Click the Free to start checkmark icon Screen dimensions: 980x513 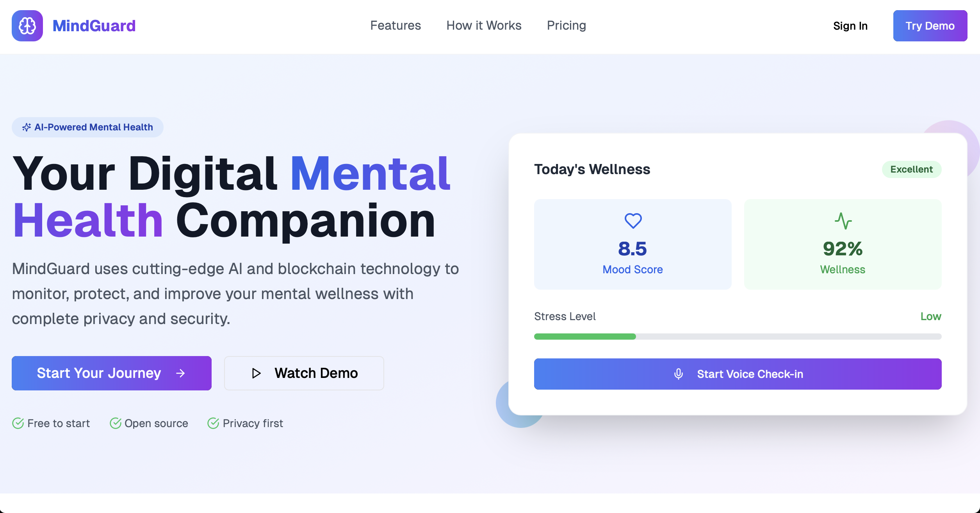click(x=18, y=423)
